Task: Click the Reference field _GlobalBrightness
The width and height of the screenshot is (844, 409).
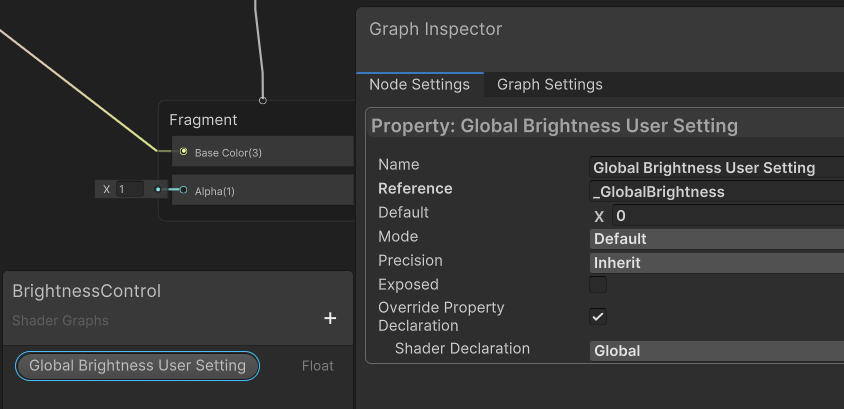Action: (716, 192)
